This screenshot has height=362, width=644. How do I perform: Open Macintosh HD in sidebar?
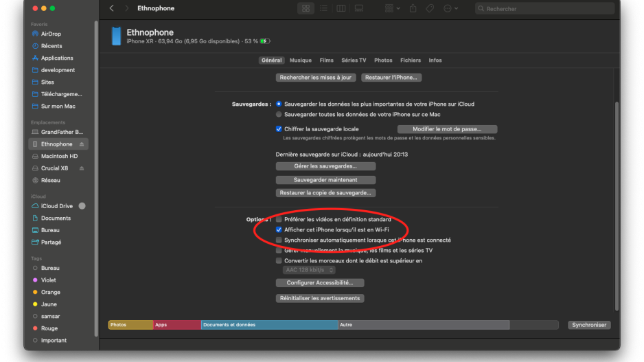click(58, 156)
